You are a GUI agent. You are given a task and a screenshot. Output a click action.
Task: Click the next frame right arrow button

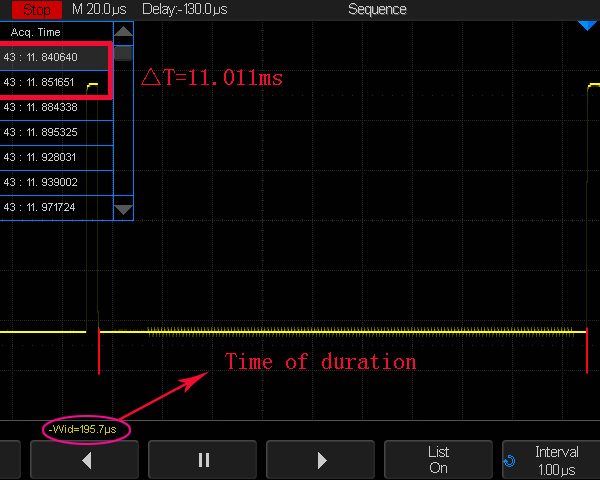click(x=321, y=460)
